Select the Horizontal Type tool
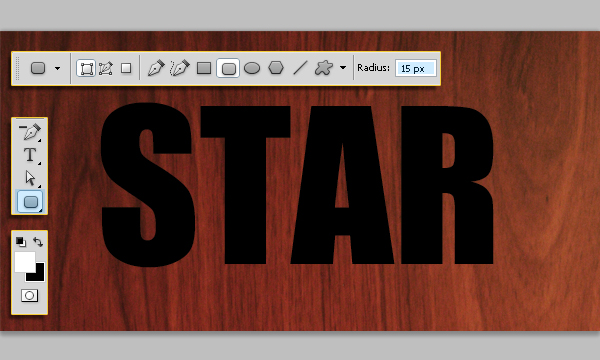 [x=30, y=155]
